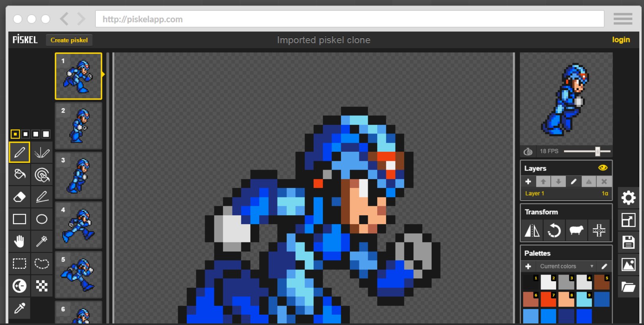Select frame 5 thumbnail
The width and height of the screenshot is (644, 325).
(78, 275)
